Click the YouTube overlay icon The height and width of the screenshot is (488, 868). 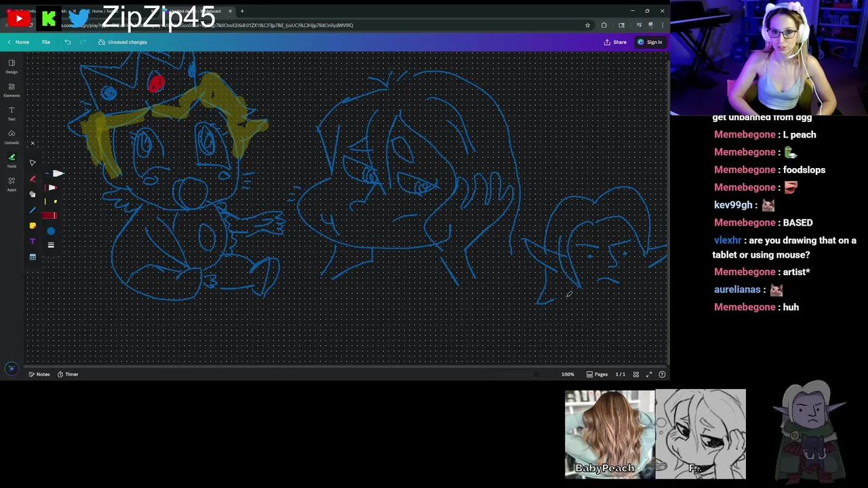(18, 18)
